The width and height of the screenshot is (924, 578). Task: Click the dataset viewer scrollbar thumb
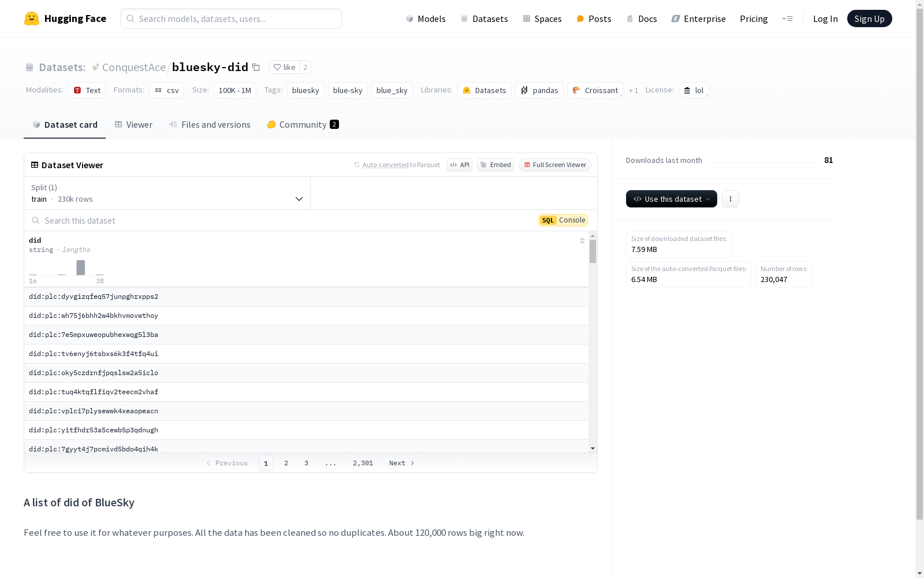(x=593, y=251)
